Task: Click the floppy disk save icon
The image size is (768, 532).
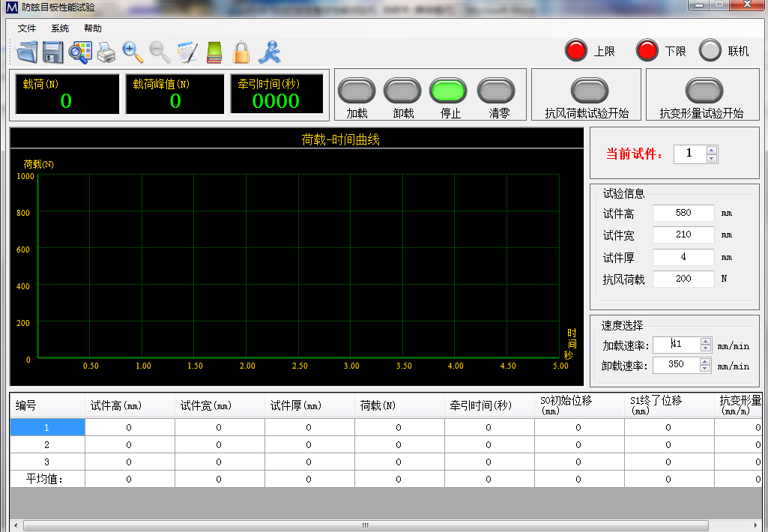Action: coord(52,52)
